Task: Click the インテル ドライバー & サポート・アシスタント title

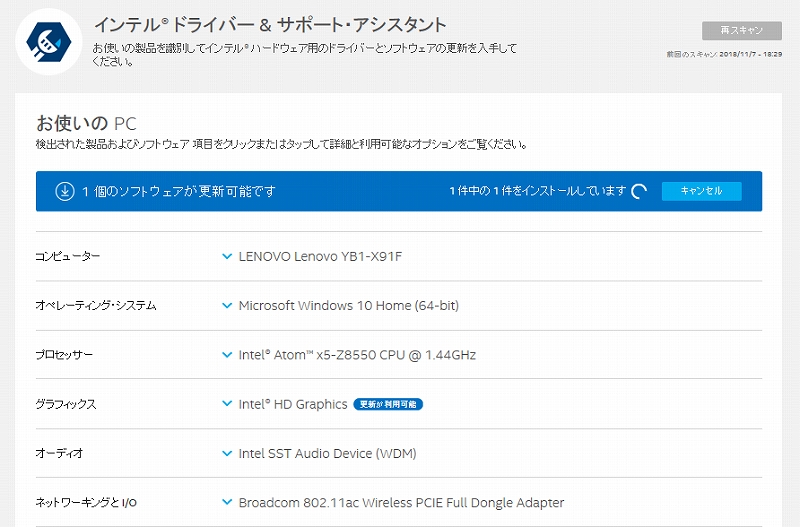Action: pos(270,24)
